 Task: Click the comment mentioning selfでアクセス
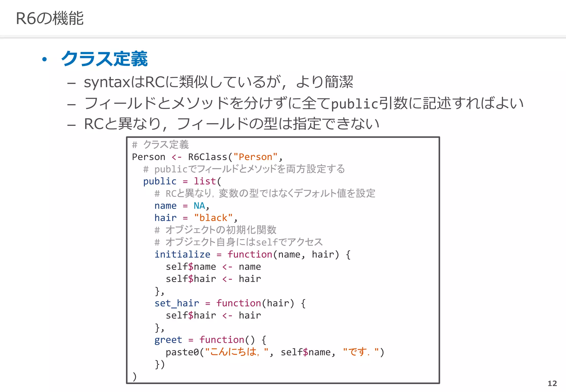pos(239,242)
